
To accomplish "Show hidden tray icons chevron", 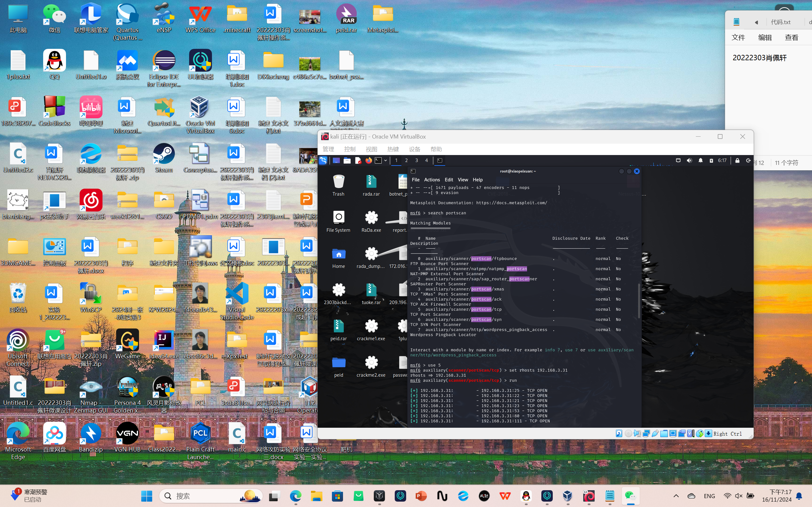I will point(676,496).
